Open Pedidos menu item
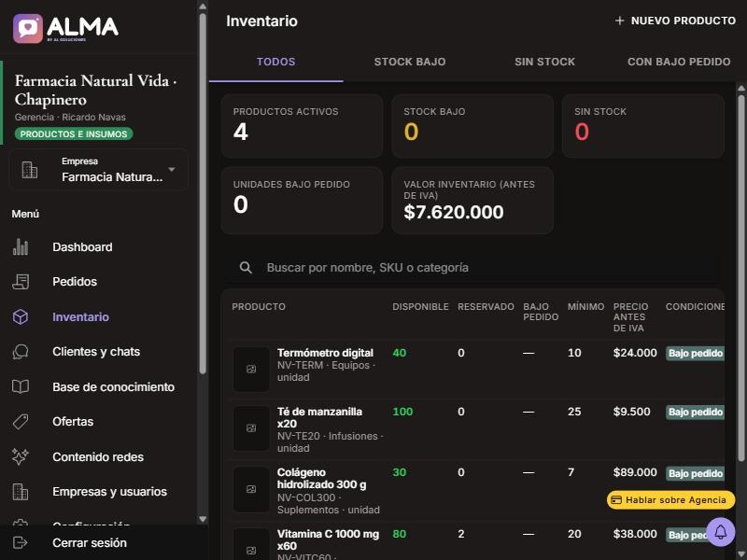 click(x=98, y=282)
